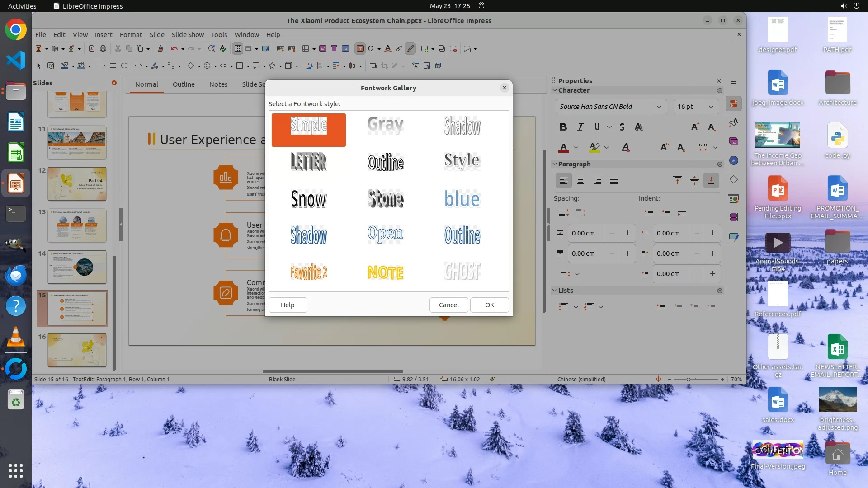Click the Justified alignment icon

pos(613,180)
